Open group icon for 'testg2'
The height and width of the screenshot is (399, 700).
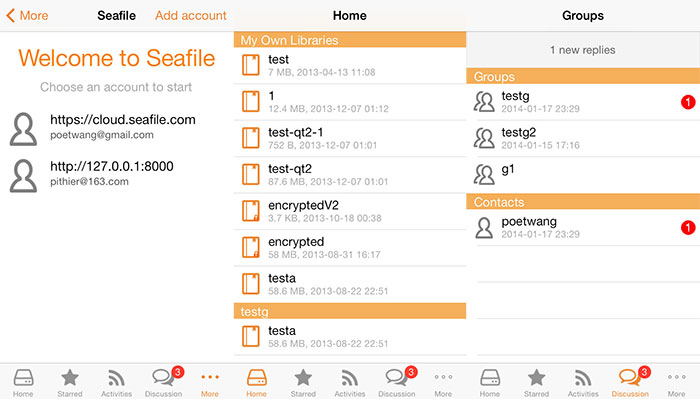pyautogui.click(x=484, y=138)
